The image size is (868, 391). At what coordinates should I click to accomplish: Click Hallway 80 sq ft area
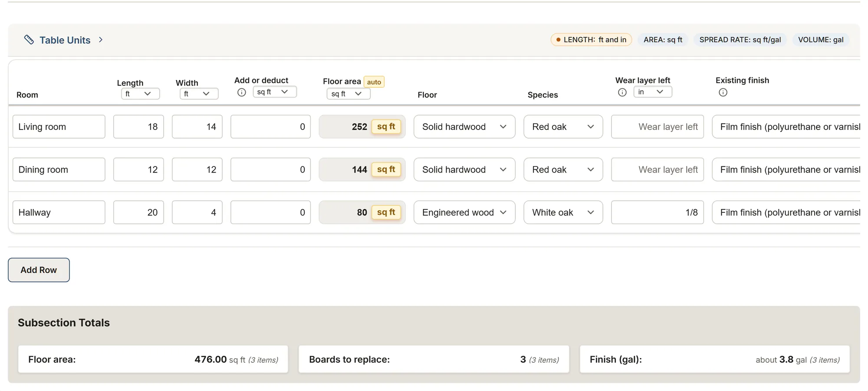coord(362,212)
